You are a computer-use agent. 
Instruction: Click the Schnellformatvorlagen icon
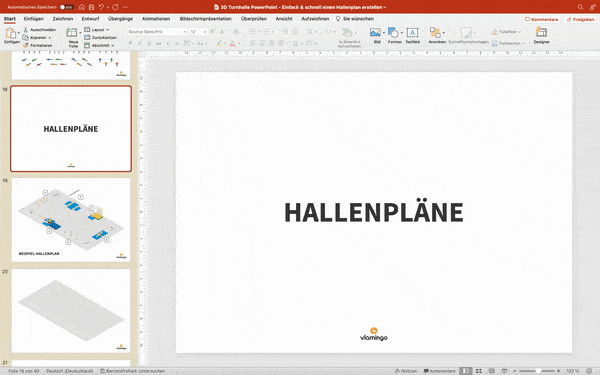tap(466, 33)
